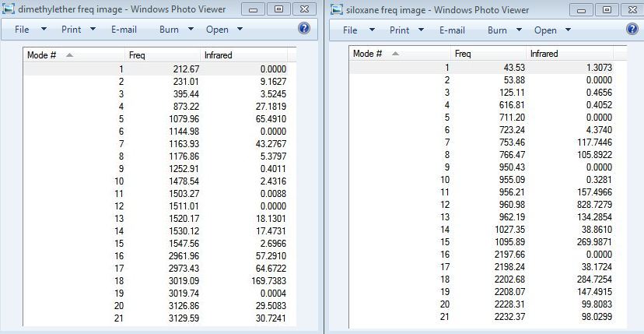Select infrared value 269.9871
This screenshot has width=644, height=334.
click(594, 242)
